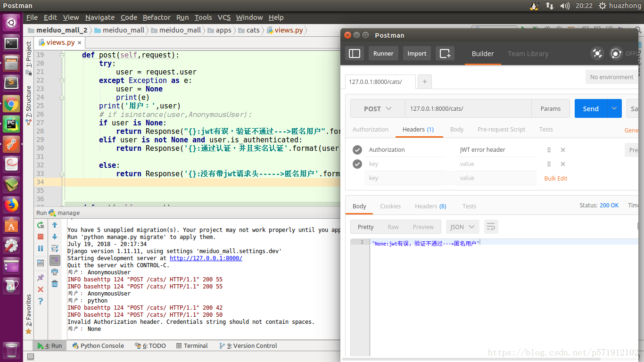
Task: Uncheck the second empty header row
Action: coord(357,164)
